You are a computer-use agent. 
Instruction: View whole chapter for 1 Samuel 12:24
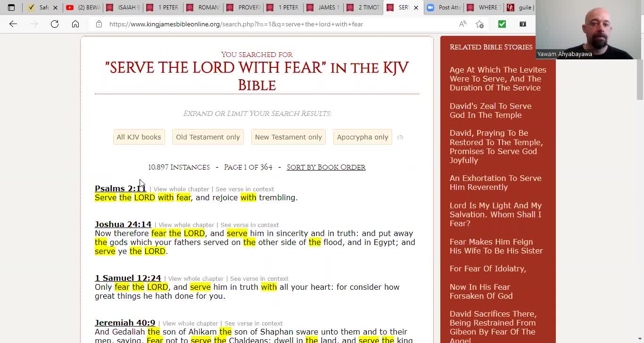(196, 278)
